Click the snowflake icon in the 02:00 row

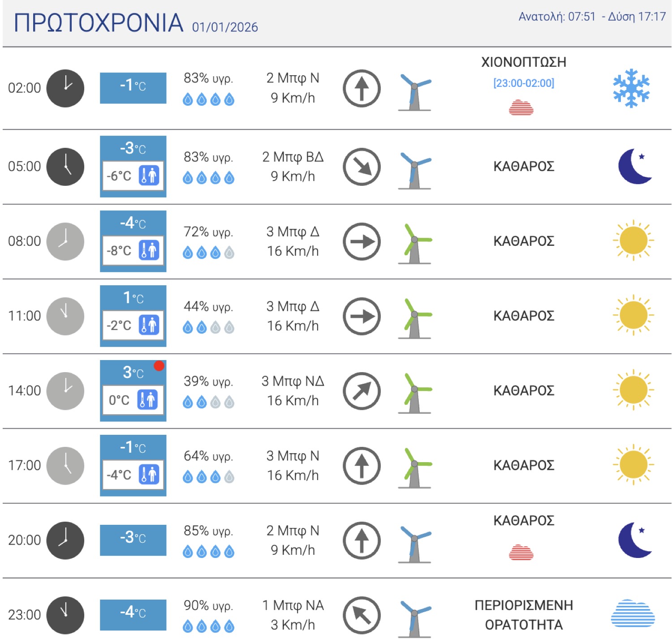click(x=631, y=88)
